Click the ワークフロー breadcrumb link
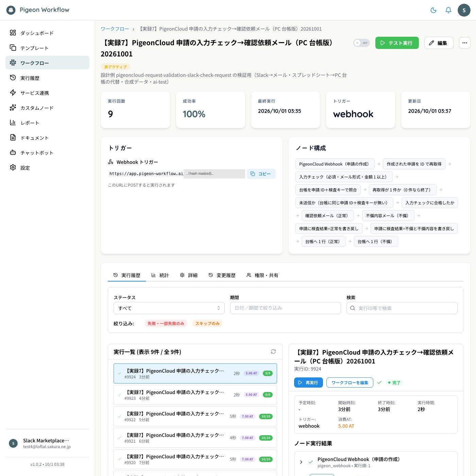 [115, 29]
